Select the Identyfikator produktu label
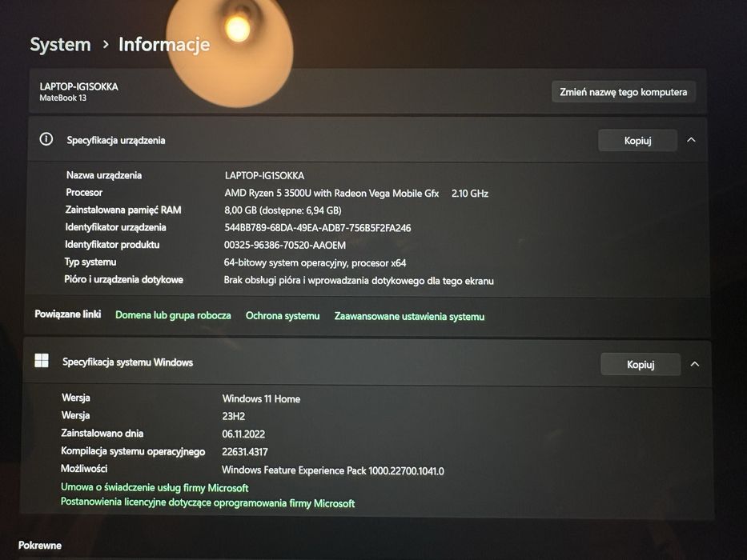Viewport: 747px width, 560px height. pyautogui.click(x=112, y=245)
